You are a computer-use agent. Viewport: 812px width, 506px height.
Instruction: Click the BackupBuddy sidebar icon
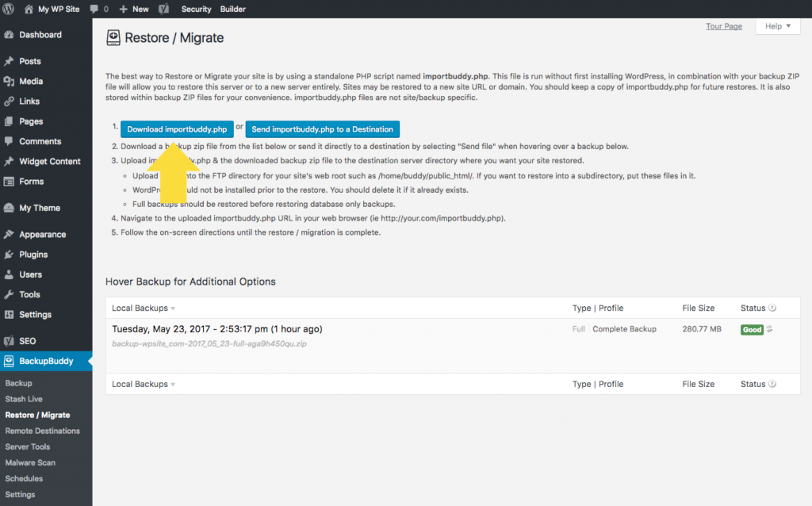tap(9, 361)
